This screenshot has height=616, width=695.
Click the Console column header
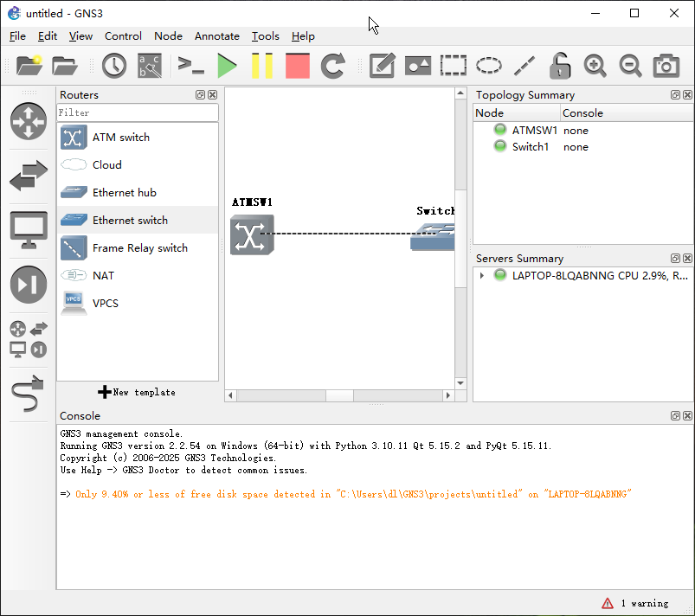pos(627,113)
